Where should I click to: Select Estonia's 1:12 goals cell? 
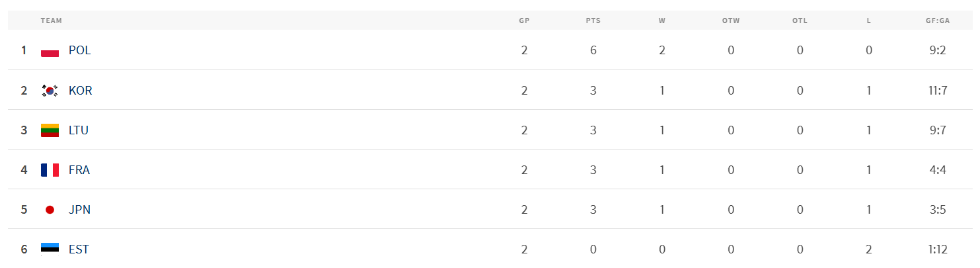938,249
